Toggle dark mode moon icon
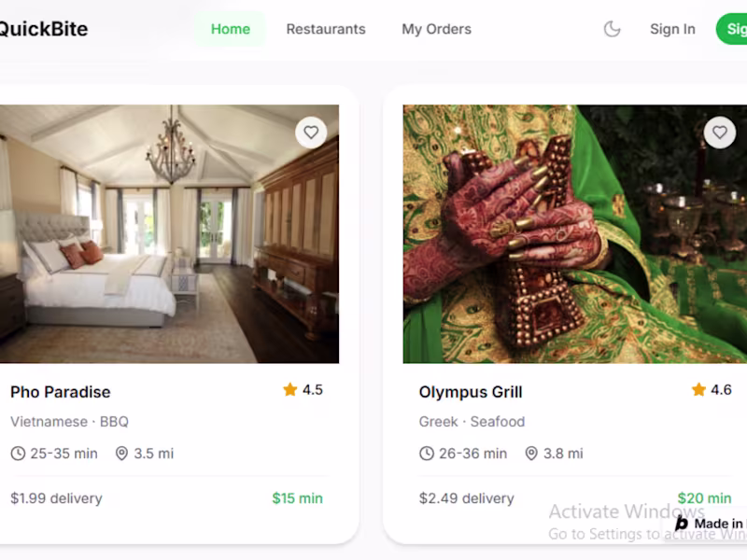 613,29
